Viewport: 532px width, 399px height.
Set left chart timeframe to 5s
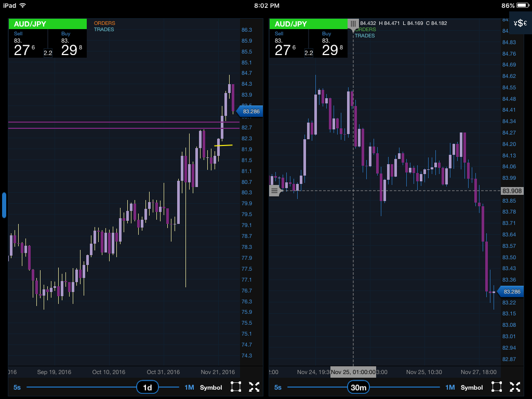tap(17, 387)
